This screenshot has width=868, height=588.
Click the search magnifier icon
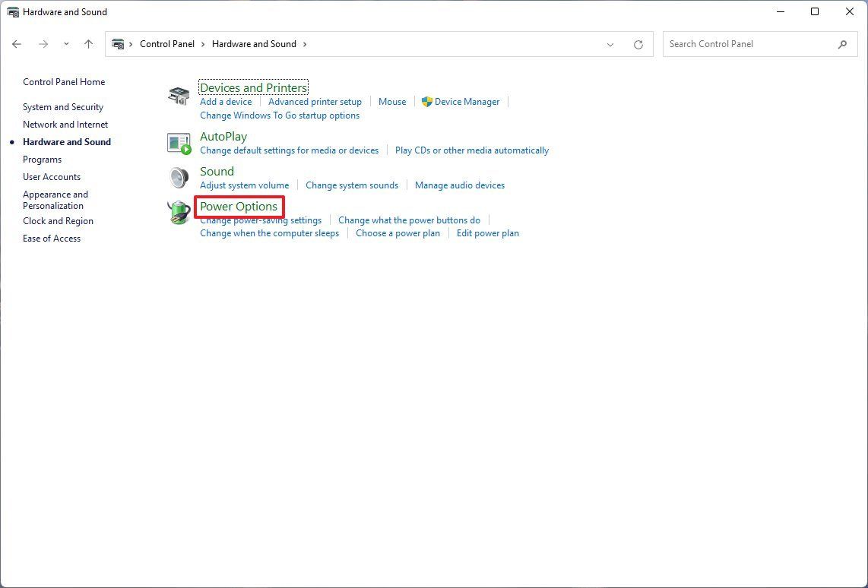point(842,44)
